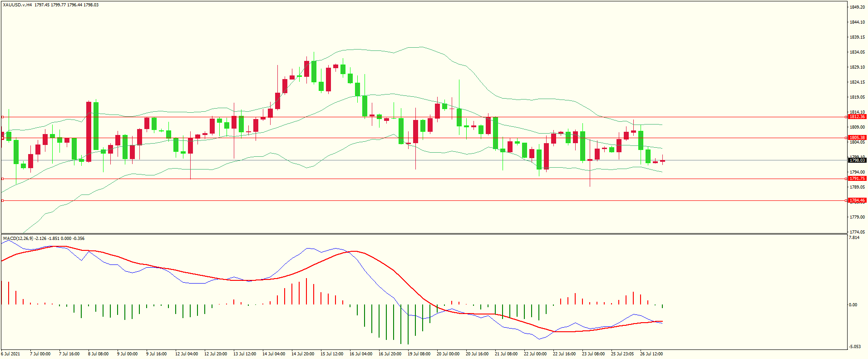
Task: Click the 1819.05 price axis label
Action: click(x=857, y=97)
